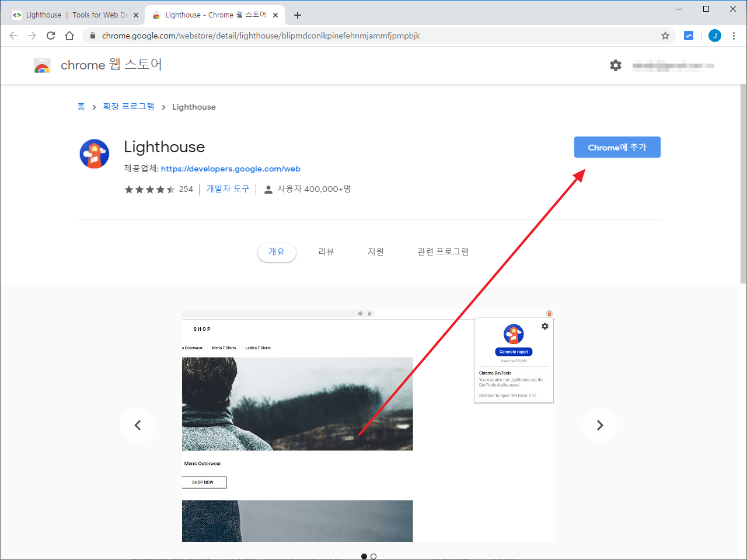The height and width of the screenshot is (560, 747).
Task: Open the profile avatar J
Action: coord(715,36)
